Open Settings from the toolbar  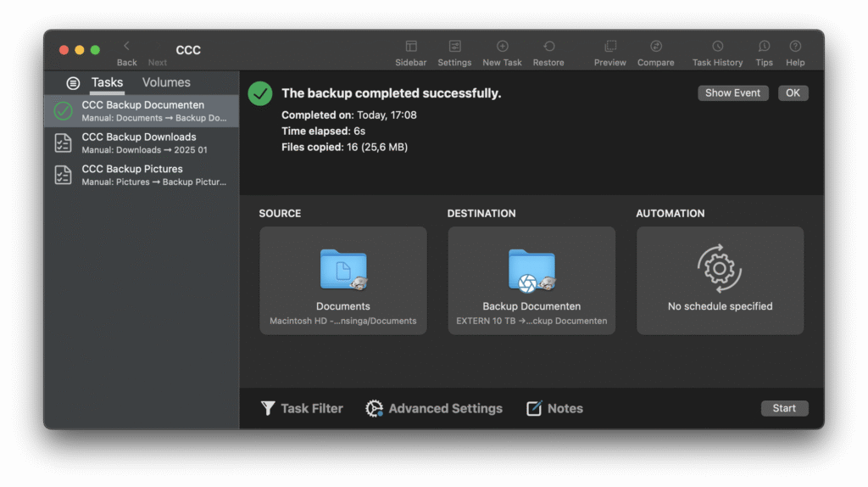coord(454,46)
